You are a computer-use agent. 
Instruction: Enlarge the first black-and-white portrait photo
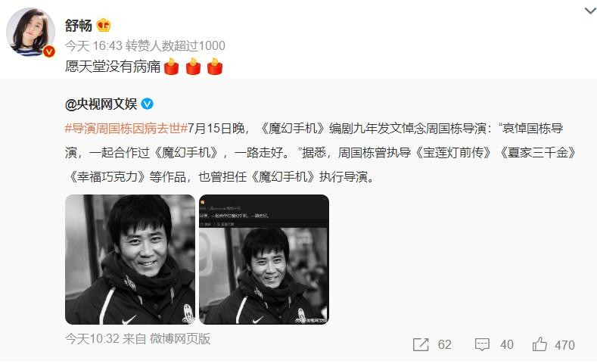pyautogui.click(x=130, y=260)
